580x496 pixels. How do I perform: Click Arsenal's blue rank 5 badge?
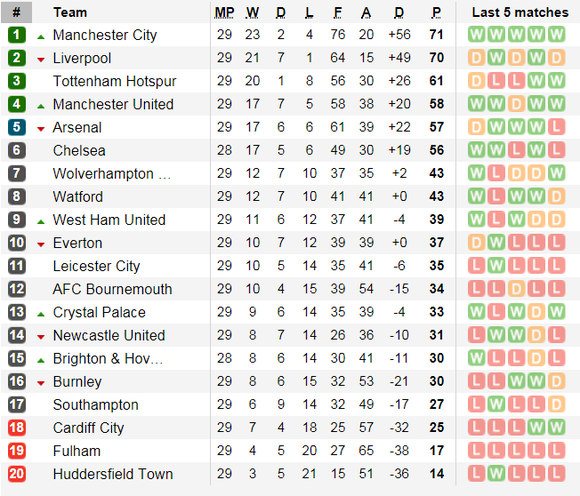click(x=17, y=128)
